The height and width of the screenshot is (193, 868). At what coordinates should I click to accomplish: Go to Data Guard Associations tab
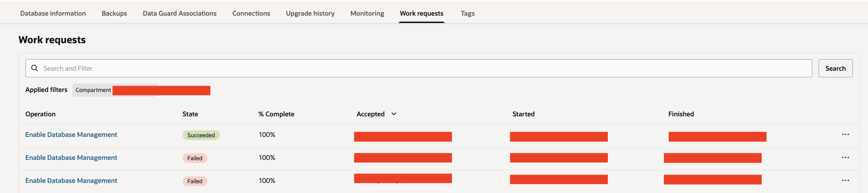click(x=180, y=14)
